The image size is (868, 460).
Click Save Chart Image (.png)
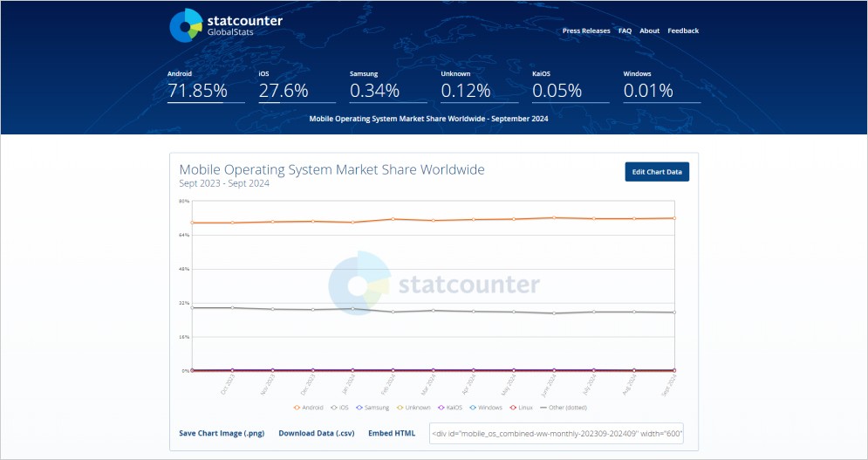(x=222, y=434)
